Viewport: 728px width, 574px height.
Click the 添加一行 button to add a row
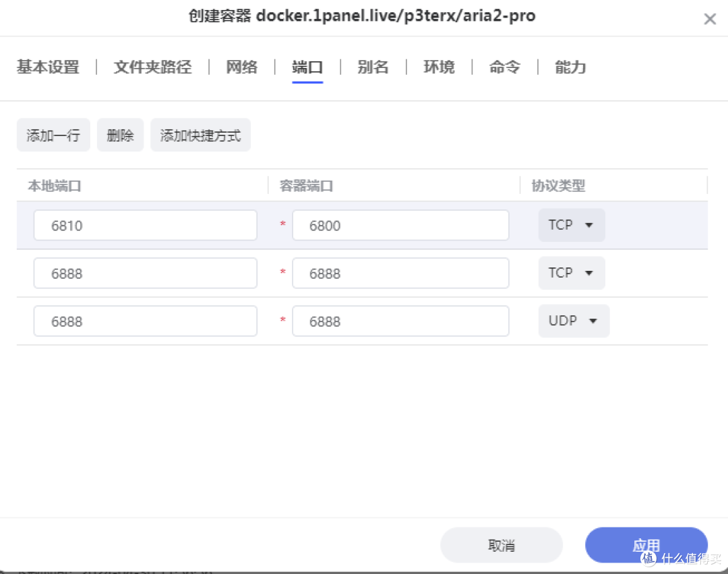[53, 135]
